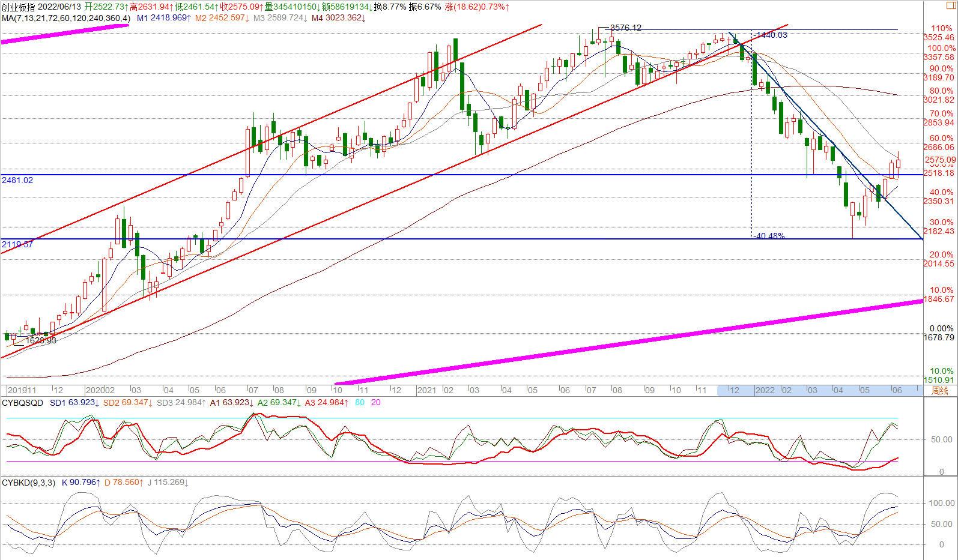Select the cyan 80 level label
This screenshot has width=958, height=560.
(x=360, y=403)
